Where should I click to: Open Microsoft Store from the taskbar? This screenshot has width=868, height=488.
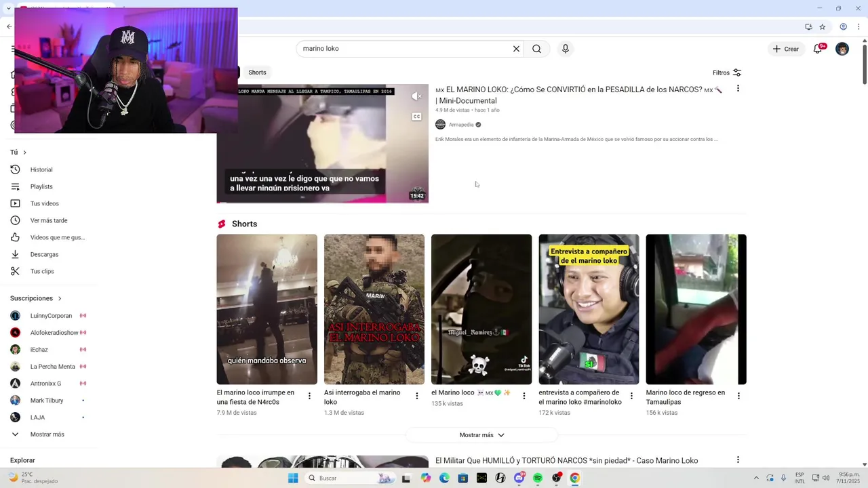click(x=463, y=478)
